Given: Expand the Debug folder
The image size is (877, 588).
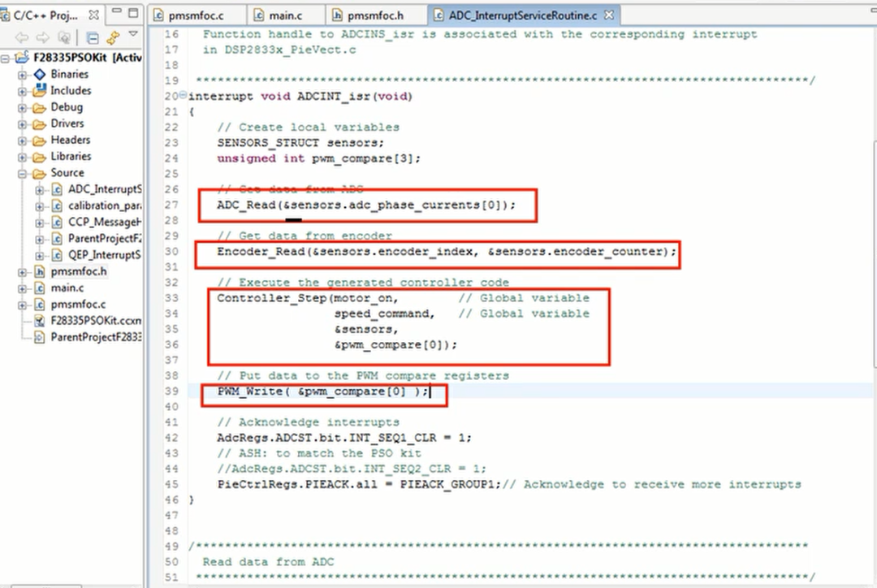Looking at the screenshot, I should pyautogui.click(x=22, y=107).
